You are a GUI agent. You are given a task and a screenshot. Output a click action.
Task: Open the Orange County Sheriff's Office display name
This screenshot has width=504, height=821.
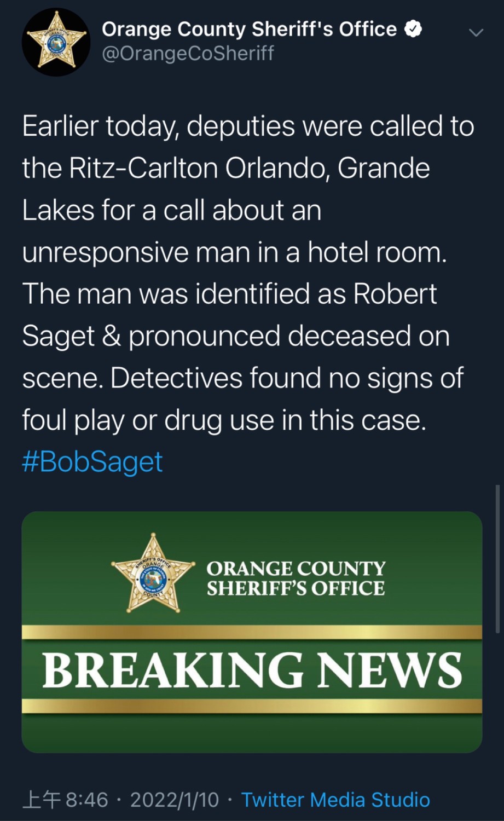[249, 29]
